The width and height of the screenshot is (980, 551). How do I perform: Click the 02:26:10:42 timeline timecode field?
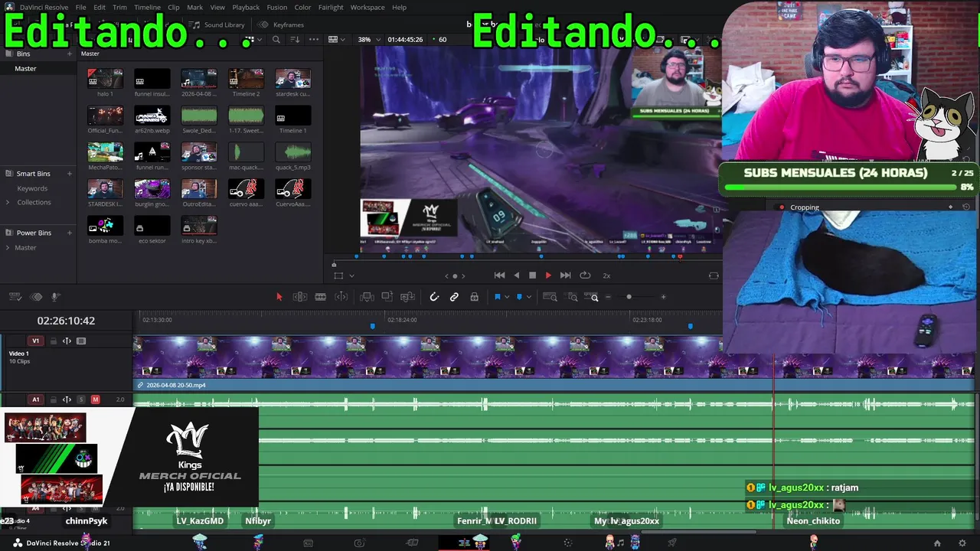point(66,321)
